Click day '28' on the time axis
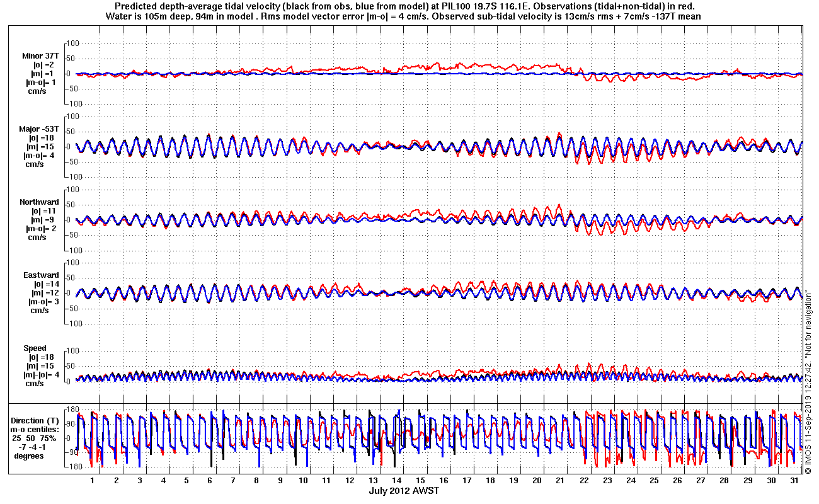 tap(723, 481)
